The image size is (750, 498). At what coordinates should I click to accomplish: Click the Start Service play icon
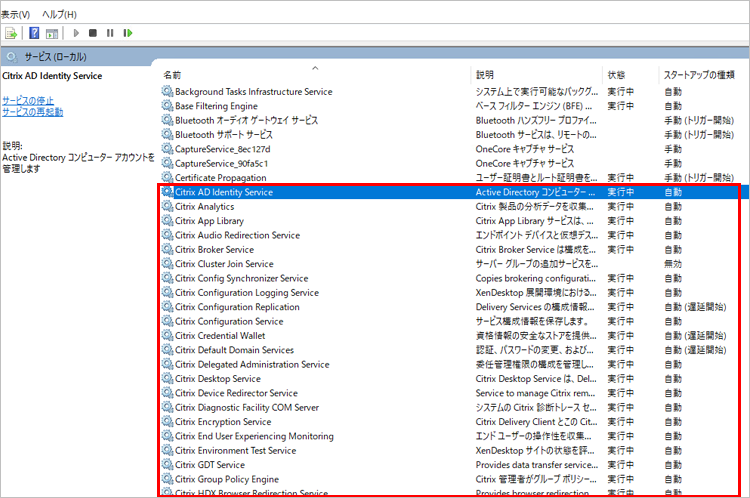click(x=76, y=33)
